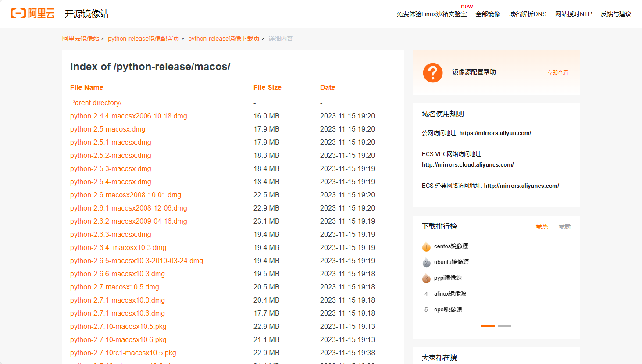Image resolution: width=642 pixels, height=364 pixels.
Task: Open the 反馈与建议 menu item
Action: coord(616,14)
